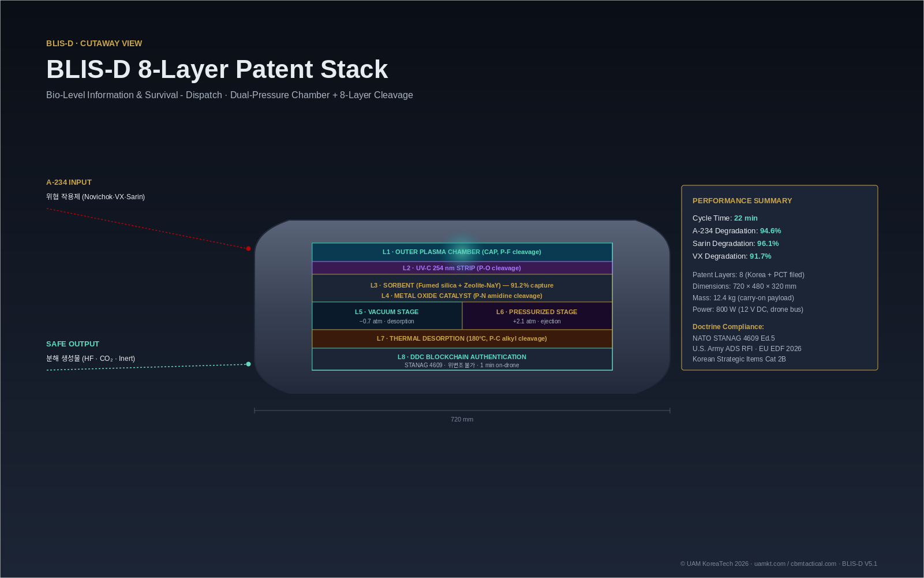Click the L4 Metal Oxide Catalyst label
The height and width of the screenshot is (578, 924).
tap(462, 296)
